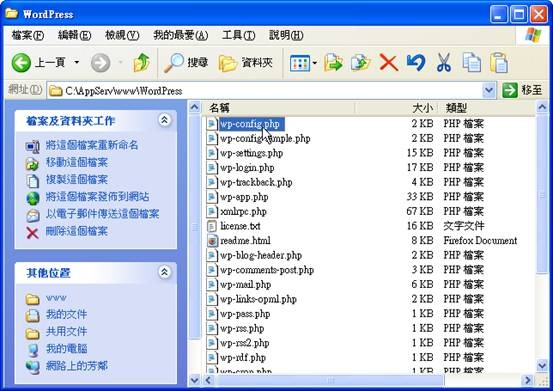Select the wp-mail.php file icon
Viewport: 553px width, 391px height.
[212, 285]
